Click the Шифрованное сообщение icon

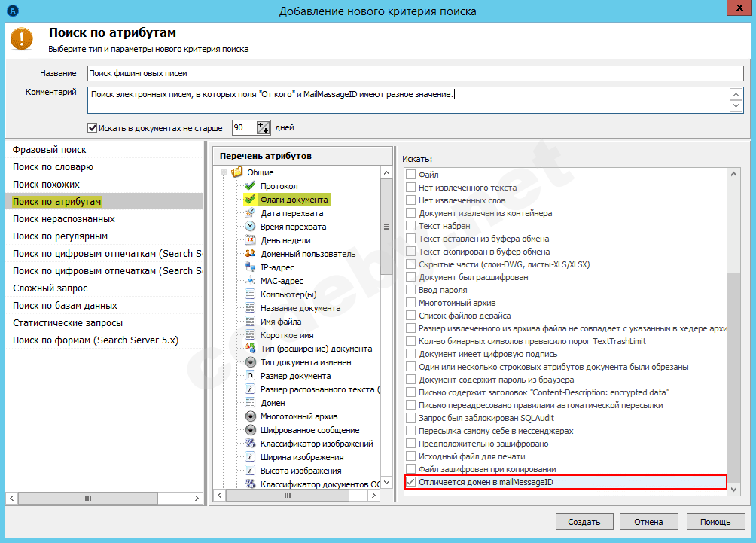pyautogui.click(x=250, y=430)
